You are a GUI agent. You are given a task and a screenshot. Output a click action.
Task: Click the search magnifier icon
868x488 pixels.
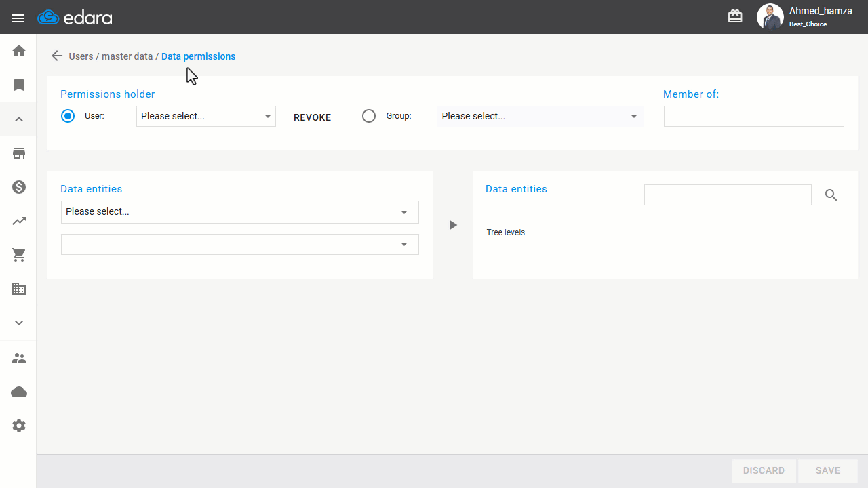click(x=831, y=195)
